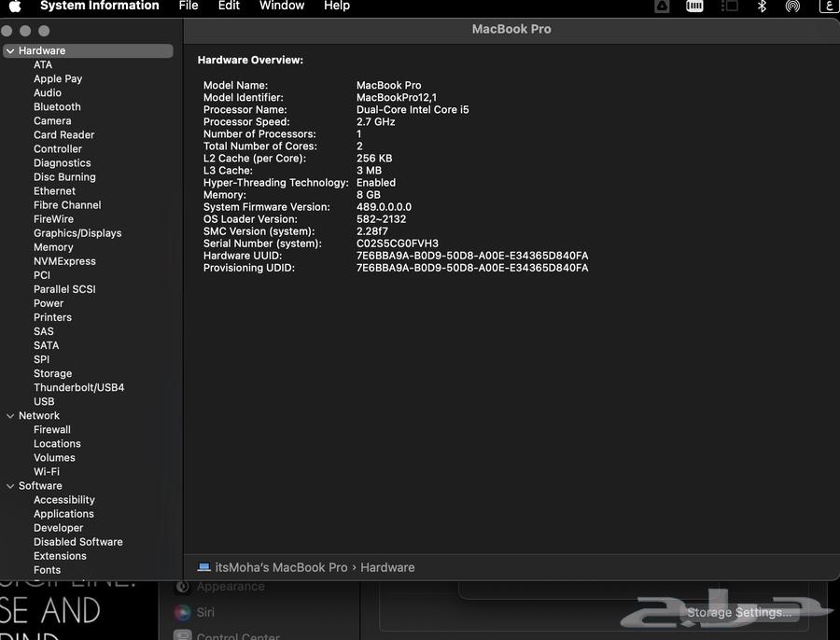Select Applications under Software

coord(63,514)
